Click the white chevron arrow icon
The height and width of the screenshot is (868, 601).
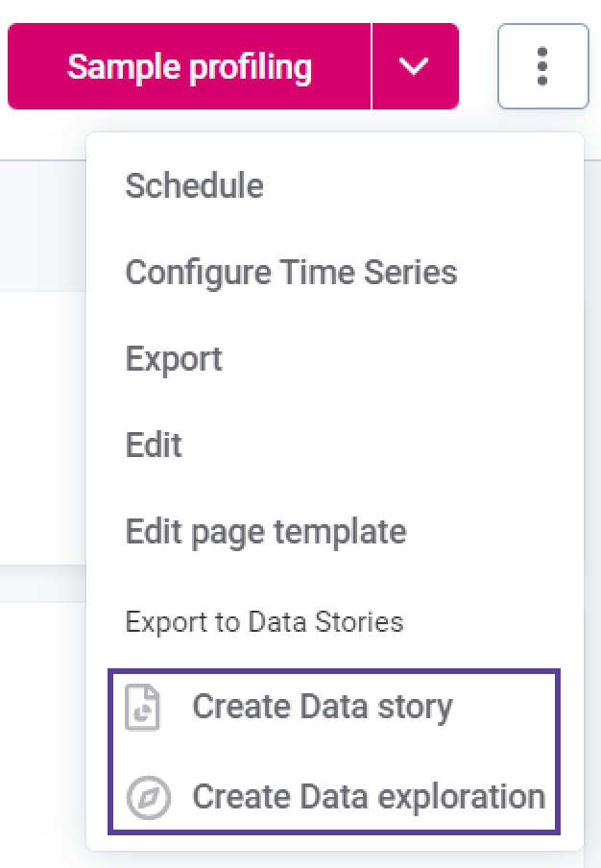[x=414, y=66]
